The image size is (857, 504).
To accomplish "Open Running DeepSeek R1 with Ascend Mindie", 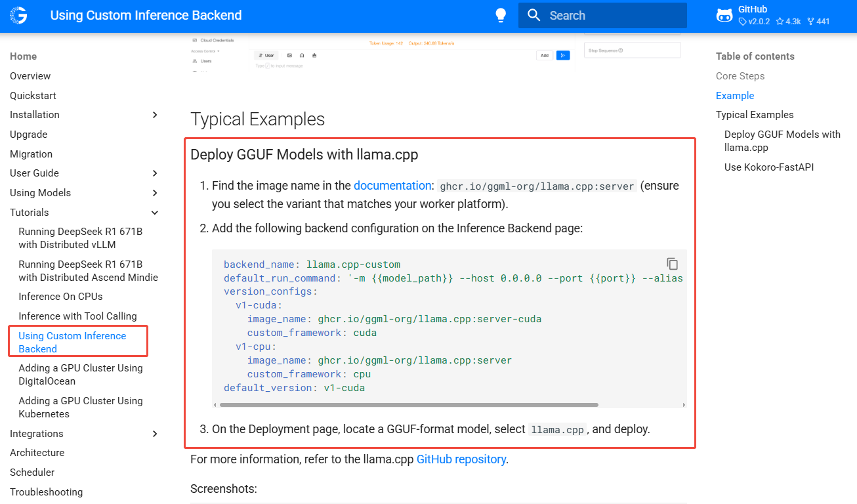I will point(89,271).
